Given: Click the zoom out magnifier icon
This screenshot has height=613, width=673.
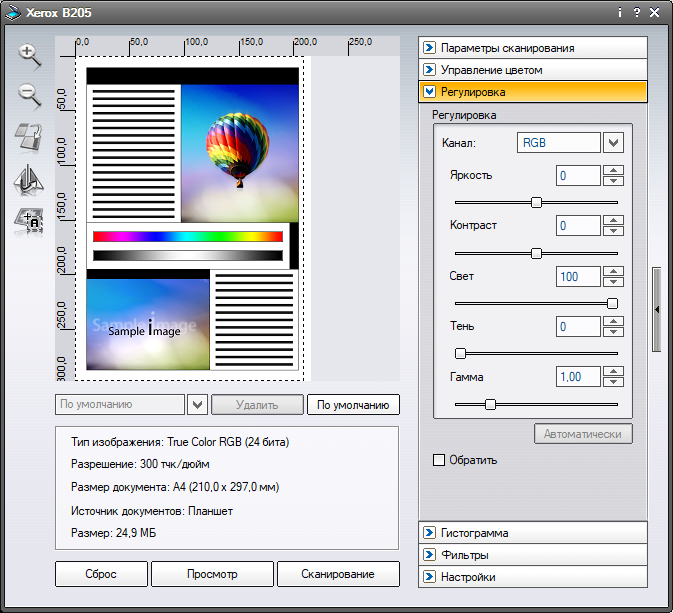Looking at the screenshot, I should pos(29,96).
